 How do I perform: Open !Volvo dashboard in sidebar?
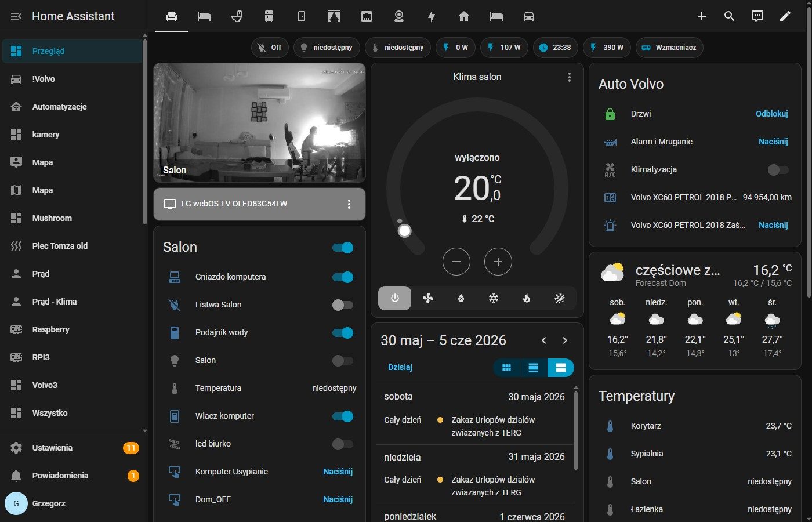coord(72,79)
